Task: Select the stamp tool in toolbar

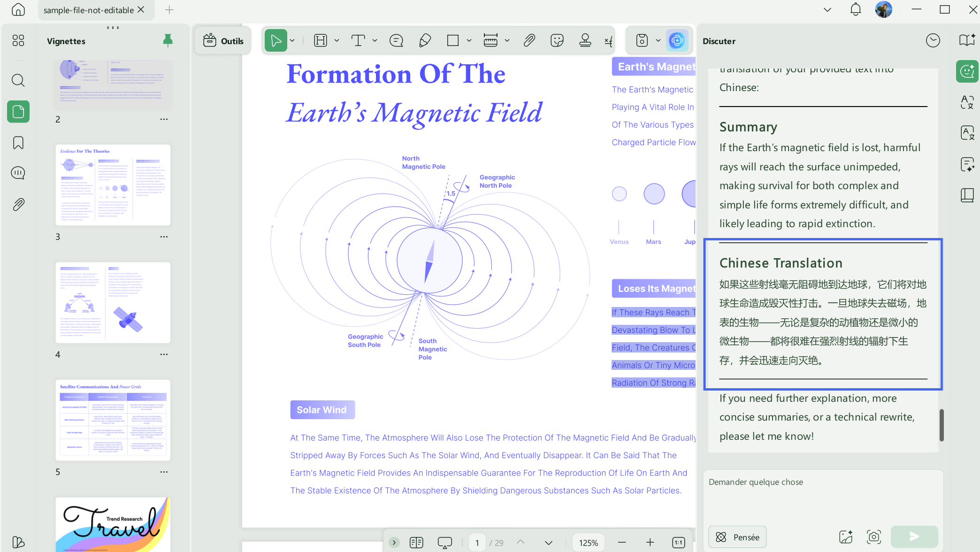Action: point(585,41)
